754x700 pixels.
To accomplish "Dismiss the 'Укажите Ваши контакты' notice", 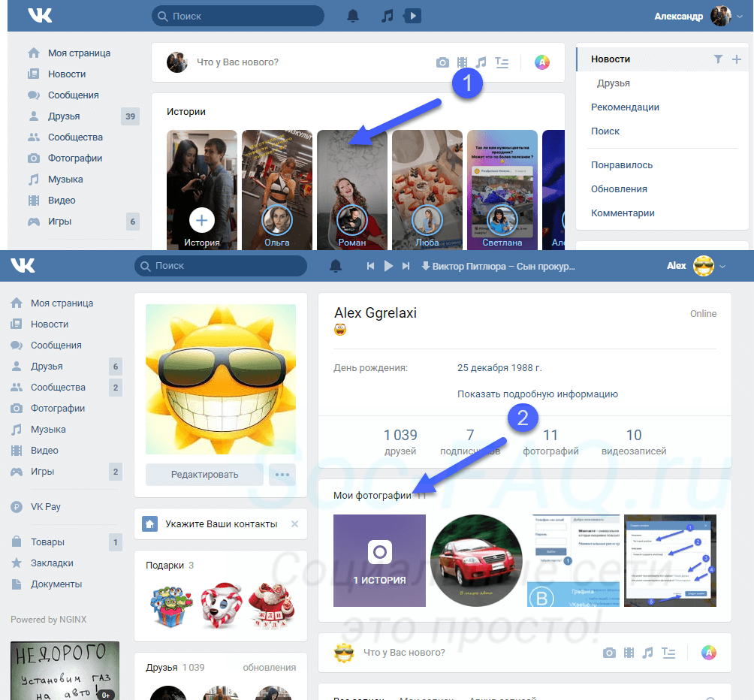I will coord(295,524).
